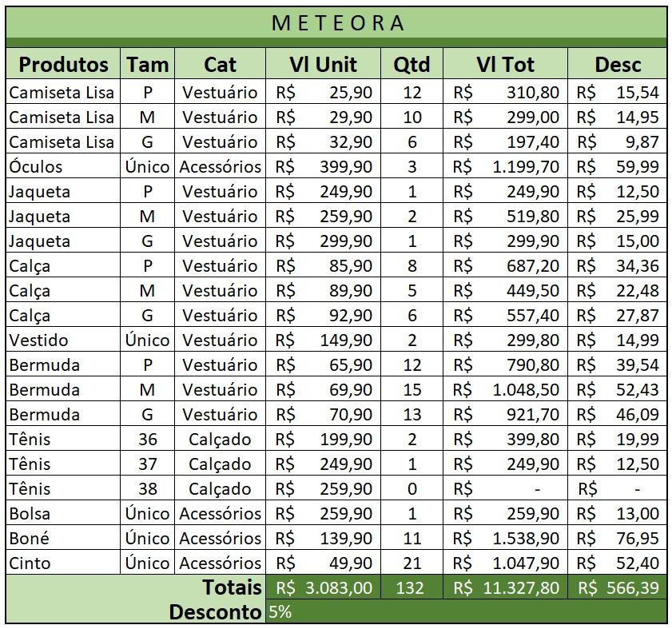The width and height of the screenshot is (672, 629).
Task: Select the Desc column header
Action: 618,64
